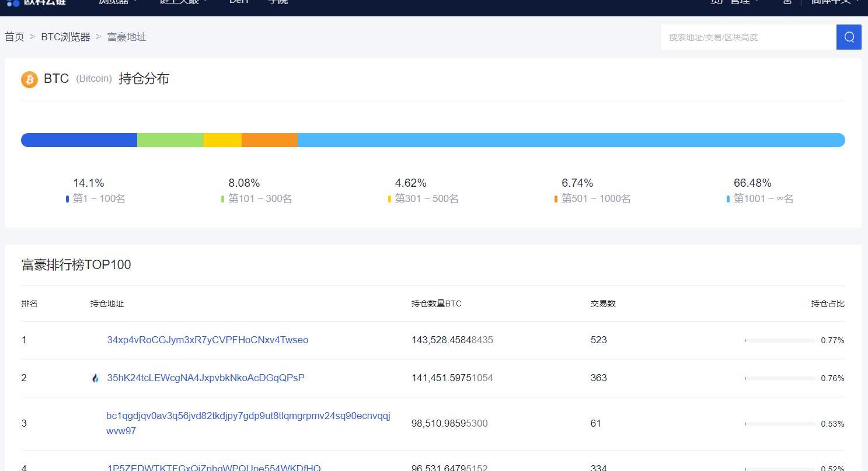This screenshot has width=868, height=471.
Task: Go to 首页 in the breadcrumb
Action: (15, 37)
